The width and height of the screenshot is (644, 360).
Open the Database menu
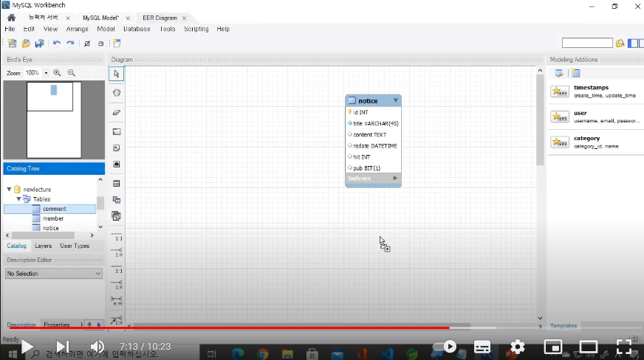coord(137,29)
